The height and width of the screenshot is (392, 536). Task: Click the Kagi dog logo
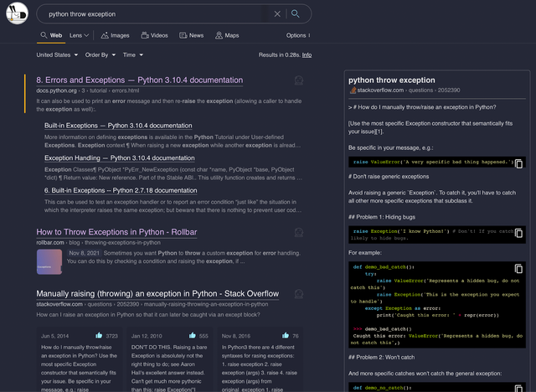pyautogui.click(x=17, y=13)
